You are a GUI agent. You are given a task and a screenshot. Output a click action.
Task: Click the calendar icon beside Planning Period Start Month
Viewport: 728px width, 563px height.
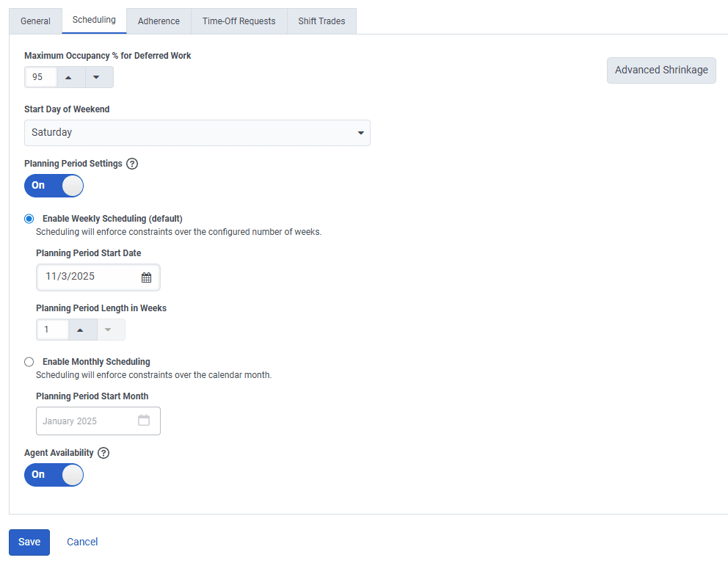click(x=144, y=421)
